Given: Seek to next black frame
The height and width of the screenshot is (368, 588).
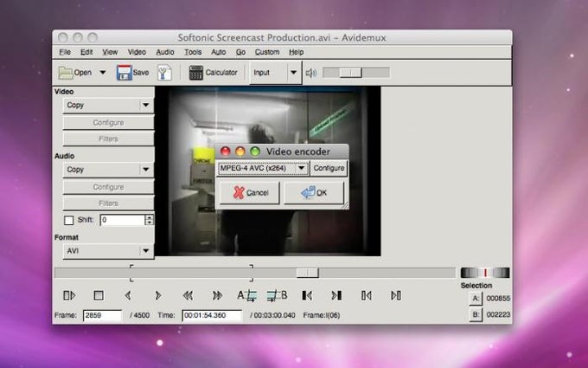Looking at the screenshot, I should coord(336,295).
